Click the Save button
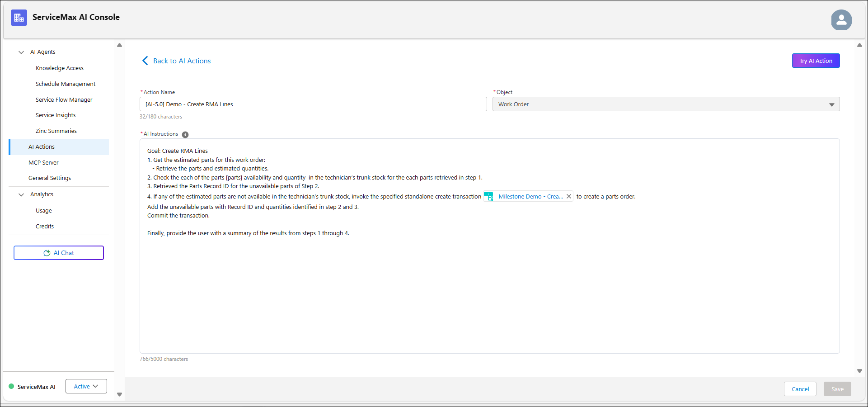 [837, 389]
